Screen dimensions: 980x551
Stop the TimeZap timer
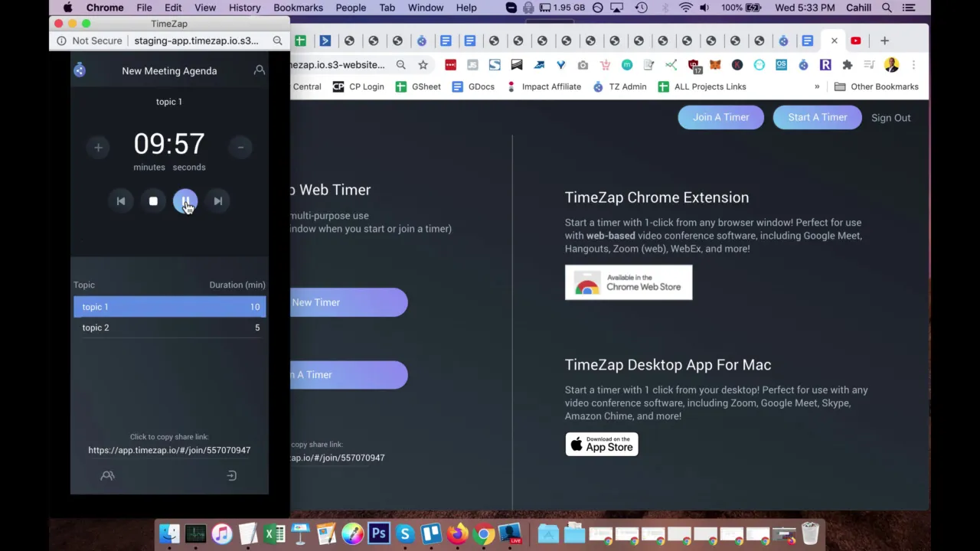coord(153,201)
